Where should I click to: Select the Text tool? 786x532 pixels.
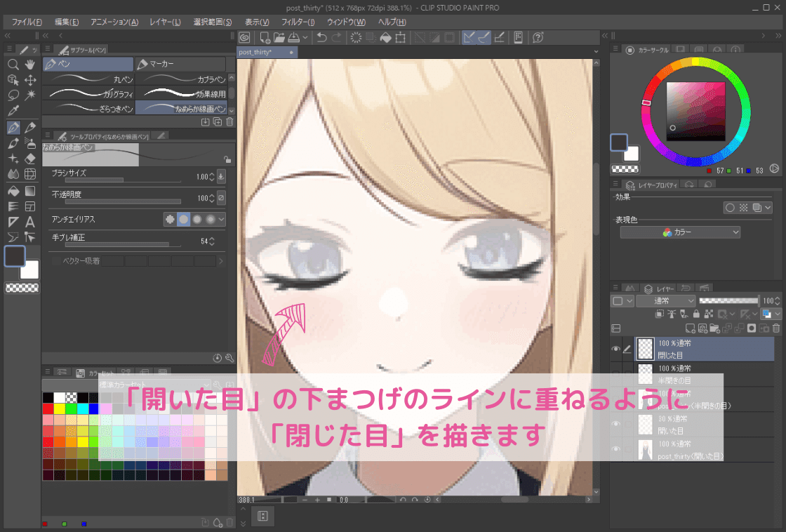[30, 222]
